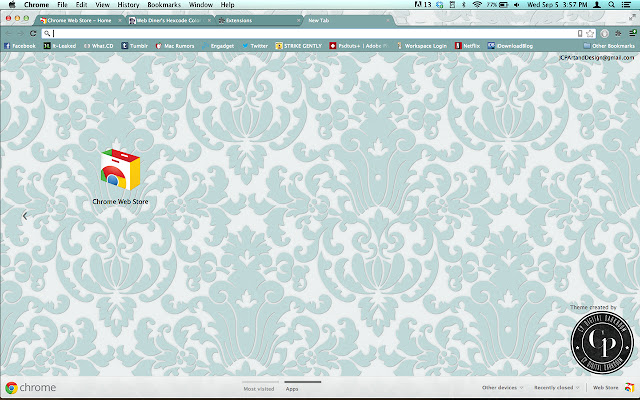This screenshot has width=640, height=400.
Task: Open the Edit menu
Action: (81, 4)
